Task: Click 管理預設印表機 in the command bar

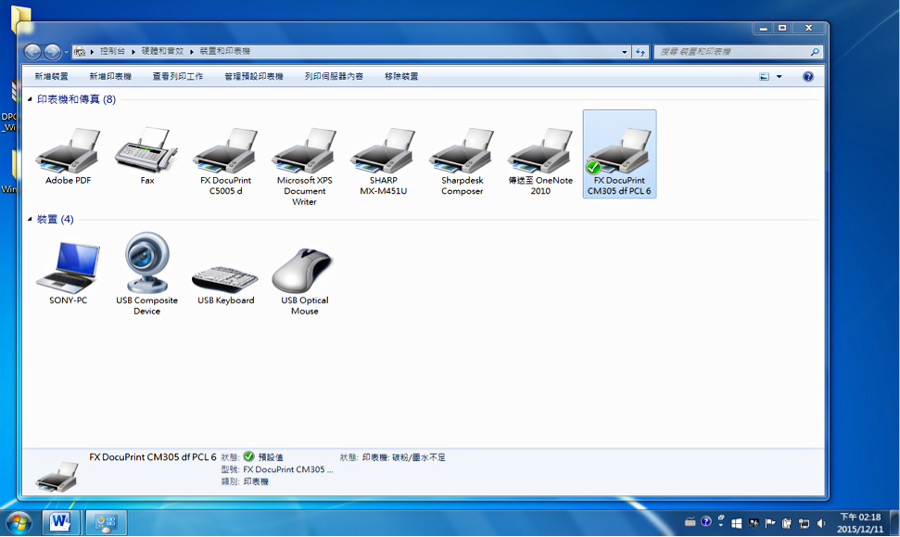Action: click(x=254, y=76)
